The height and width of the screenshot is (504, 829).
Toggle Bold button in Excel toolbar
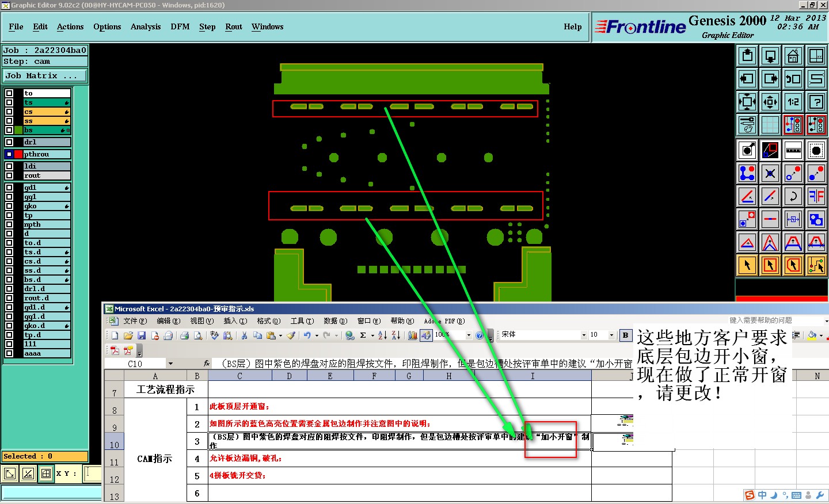click(x=625, y=335)
